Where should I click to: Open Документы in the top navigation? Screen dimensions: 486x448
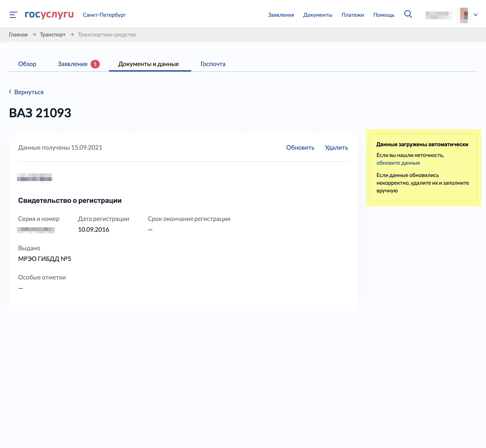coord(317,15)
